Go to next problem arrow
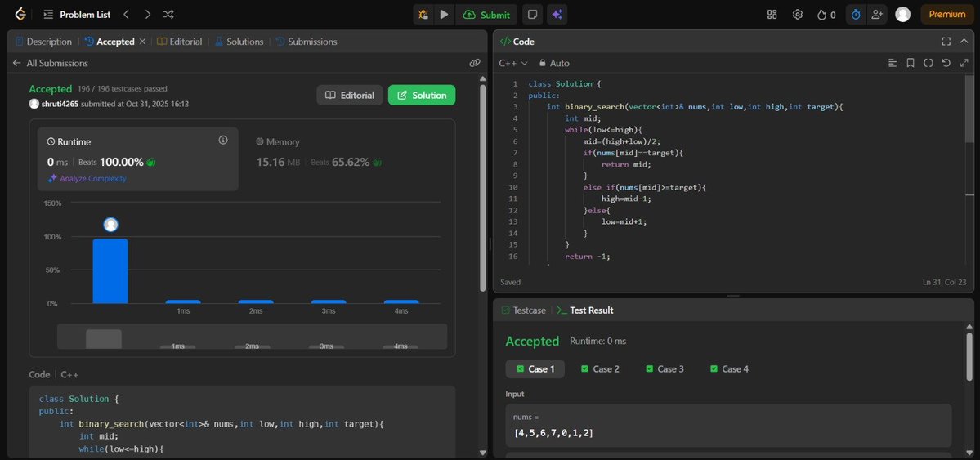 (147, 15)
